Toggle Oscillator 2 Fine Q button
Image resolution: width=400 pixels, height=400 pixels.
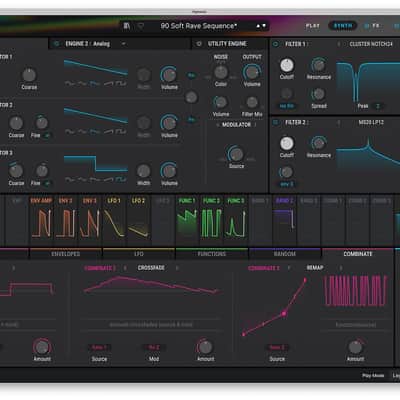(48, 135)
